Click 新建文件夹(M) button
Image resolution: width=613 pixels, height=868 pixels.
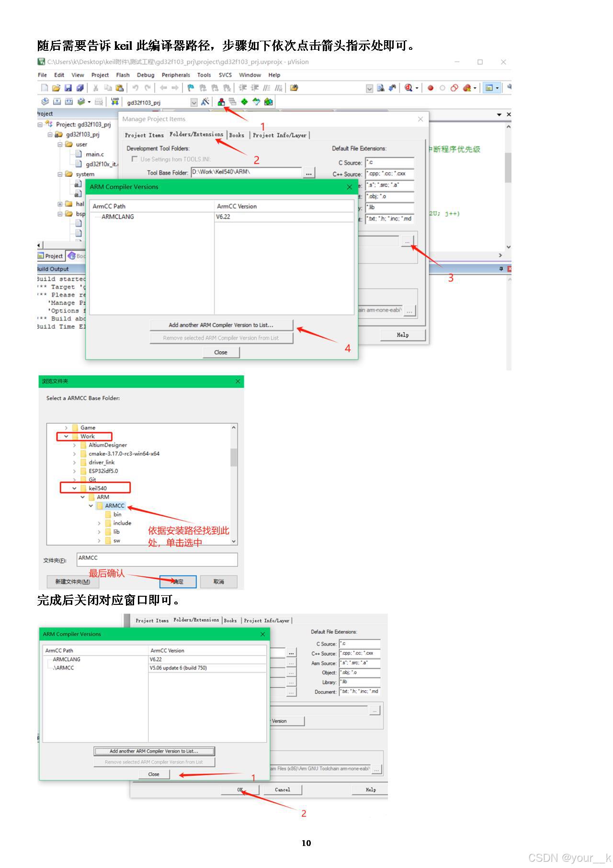(72, 581)
